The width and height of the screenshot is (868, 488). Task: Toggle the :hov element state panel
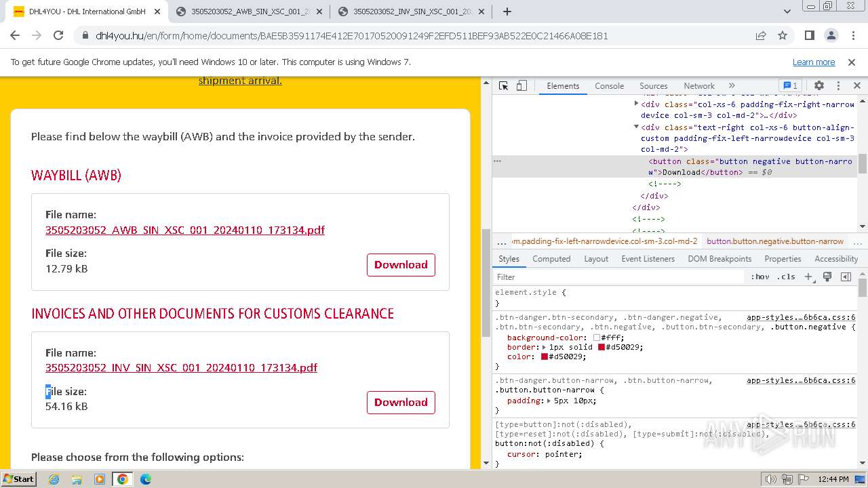[760, 277]
